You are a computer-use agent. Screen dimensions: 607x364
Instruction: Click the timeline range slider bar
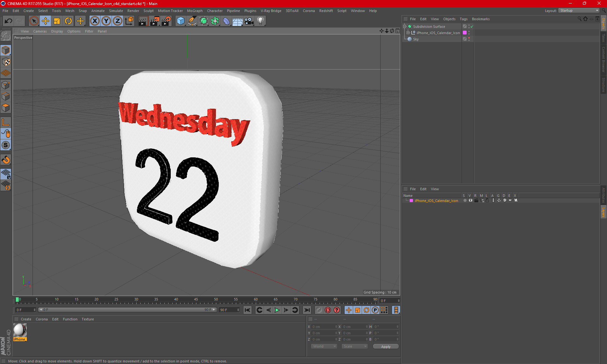pyautogui.click(x=127, y=310)
